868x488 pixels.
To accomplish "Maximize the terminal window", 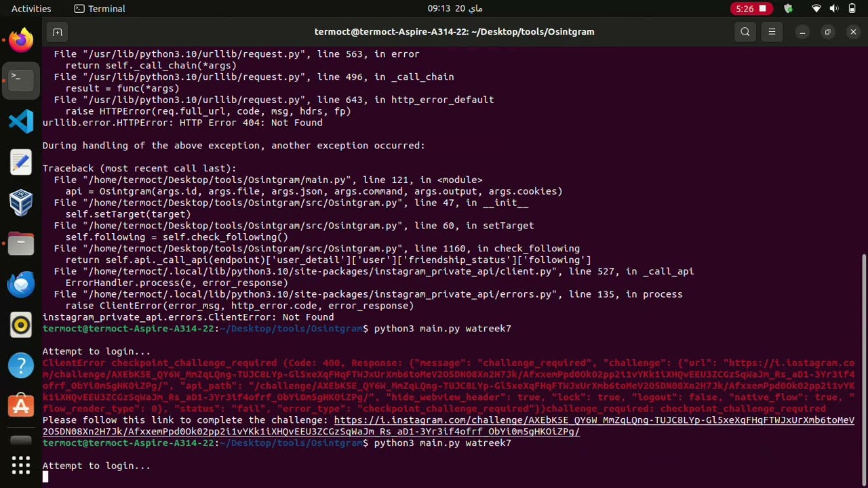I will [827, 32].
